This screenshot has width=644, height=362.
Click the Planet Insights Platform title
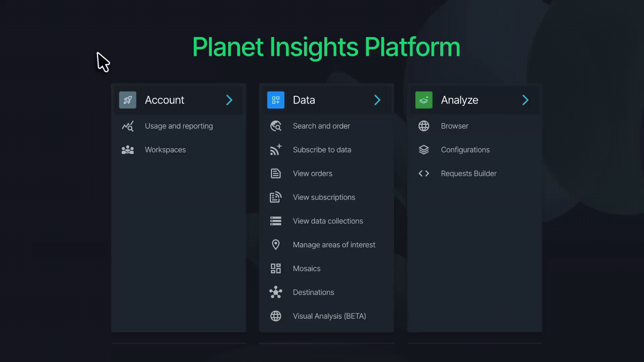pyautogui.click(x=326, y=47)
